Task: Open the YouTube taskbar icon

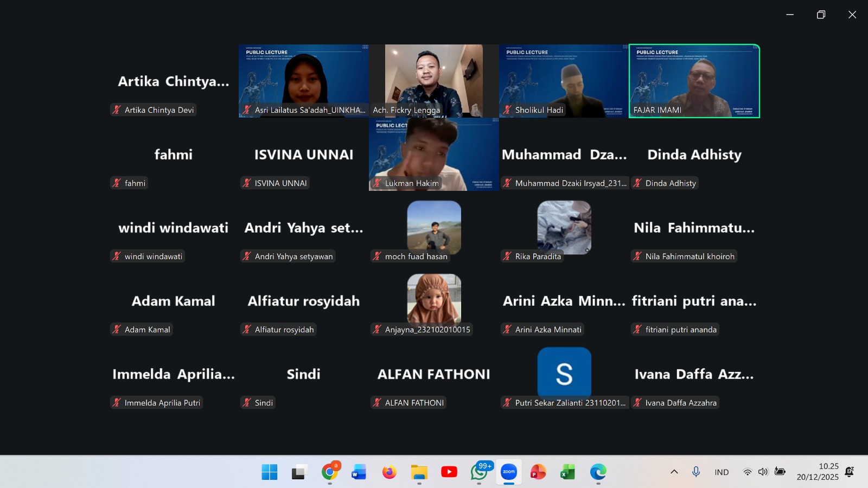Action: pyautogui.click(x=449, y=472)
